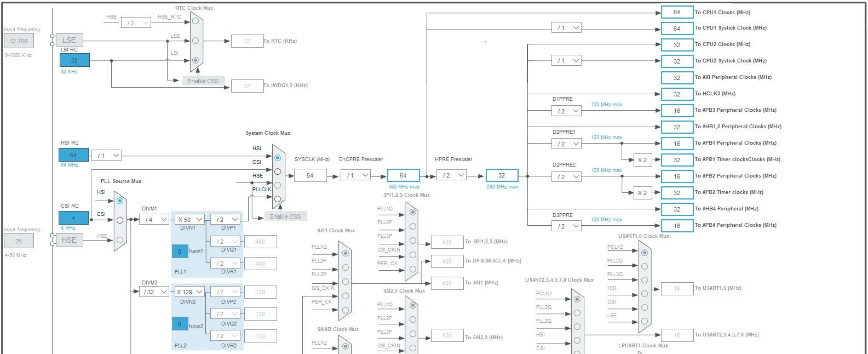Image resolution: width=868 pixels, height=354 pixels.
Task: Open the DIVP1 divider dropdown
Action: (226, 219)
